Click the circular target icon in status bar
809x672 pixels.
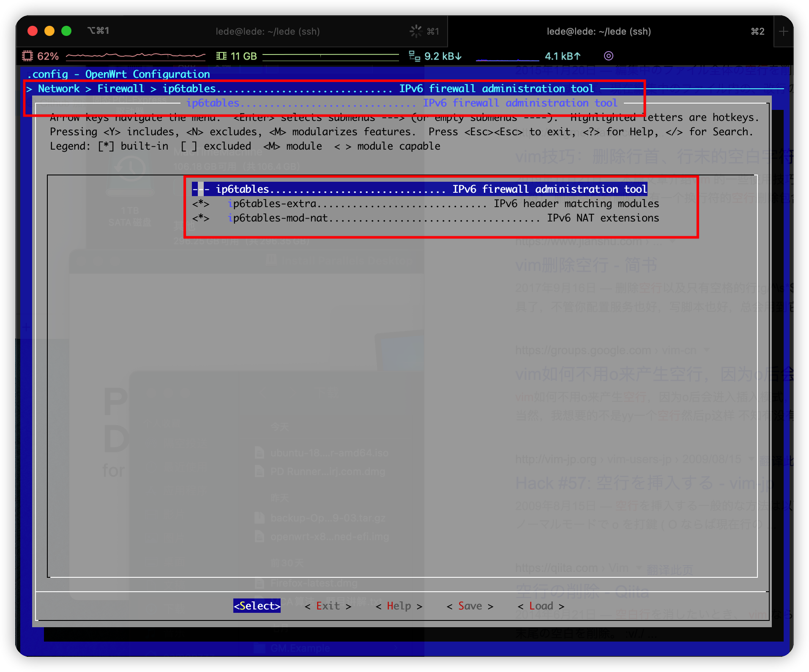coord(609,56)
